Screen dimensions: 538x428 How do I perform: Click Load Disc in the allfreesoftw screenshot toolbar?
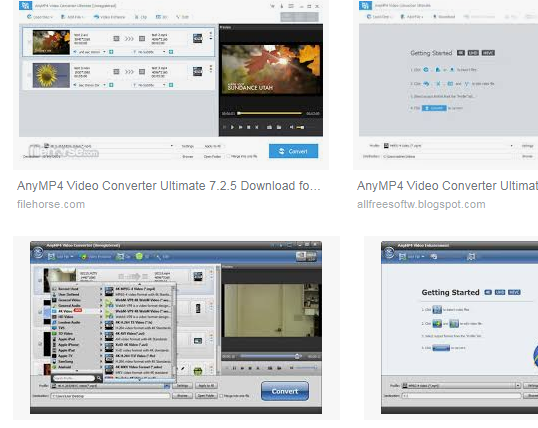(380, 16)
